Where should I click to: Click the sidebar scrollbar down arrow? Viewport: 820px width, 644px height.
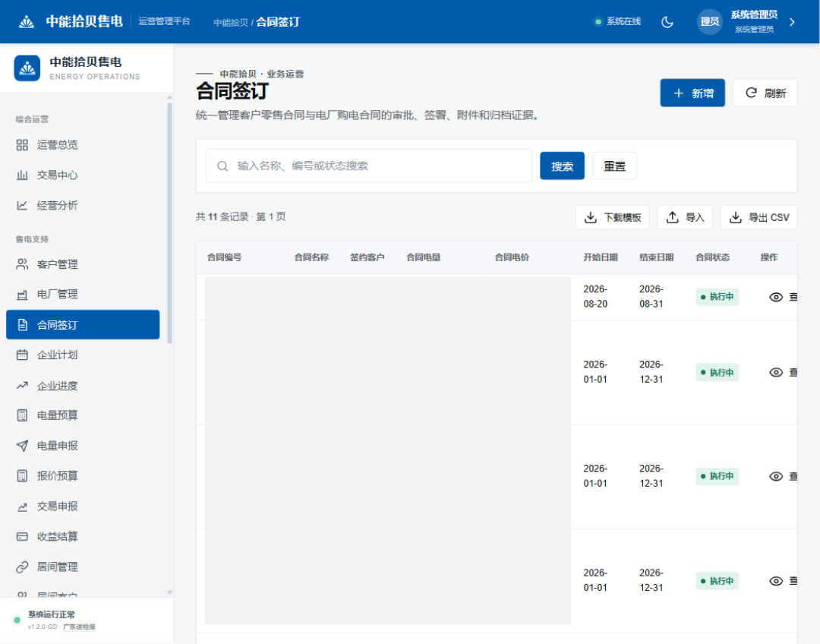[x=169, y=592]
